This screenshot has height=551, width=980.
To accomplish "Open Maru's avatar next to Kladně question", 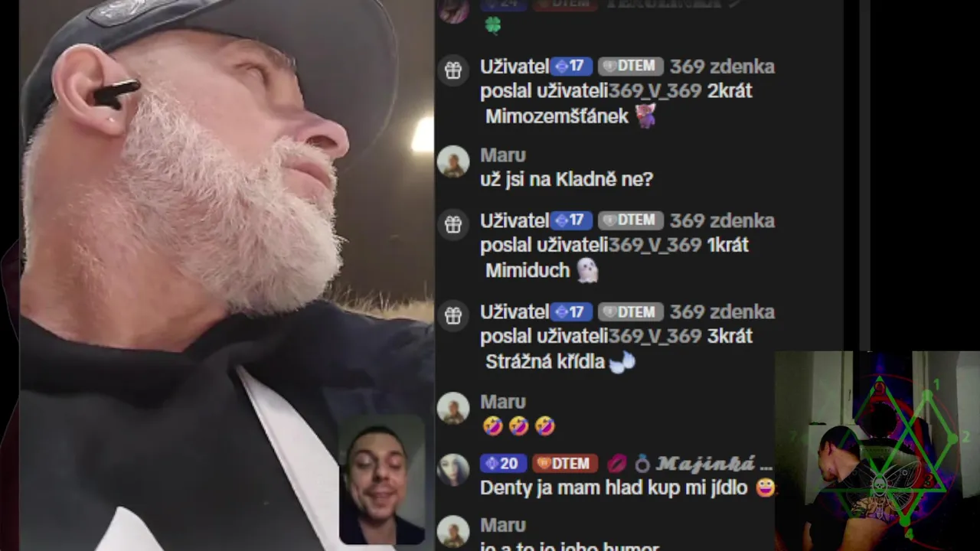I will tap(453, 162).
